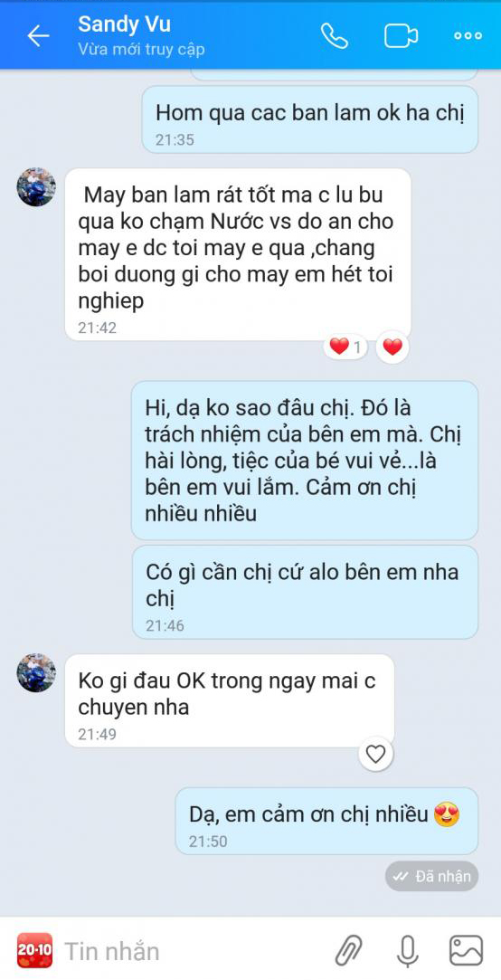This screenshot has height=980, width=501.
Task: Open the image gallery picker icon
Action: click(467, 951)
